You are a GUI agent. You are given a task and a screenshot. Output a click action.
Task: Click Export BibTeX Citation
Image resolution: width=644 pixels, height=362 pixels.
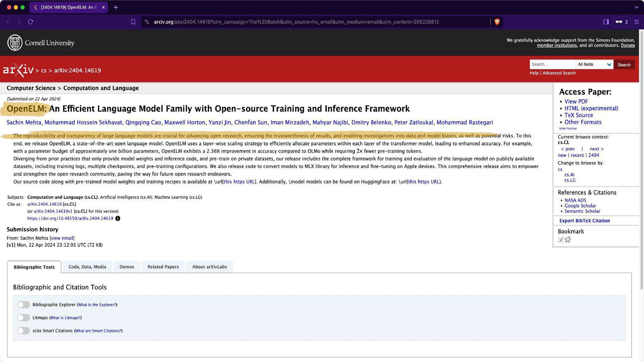coord(585,221)
